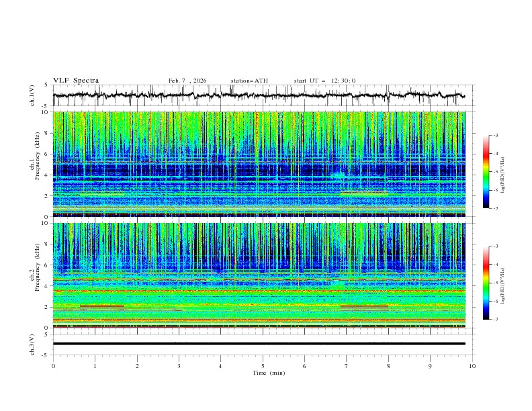The height and width of the screenshot is (411, 532).
Task: Select the "start UT = 12:30:0" header text
Action: [324, 81]
